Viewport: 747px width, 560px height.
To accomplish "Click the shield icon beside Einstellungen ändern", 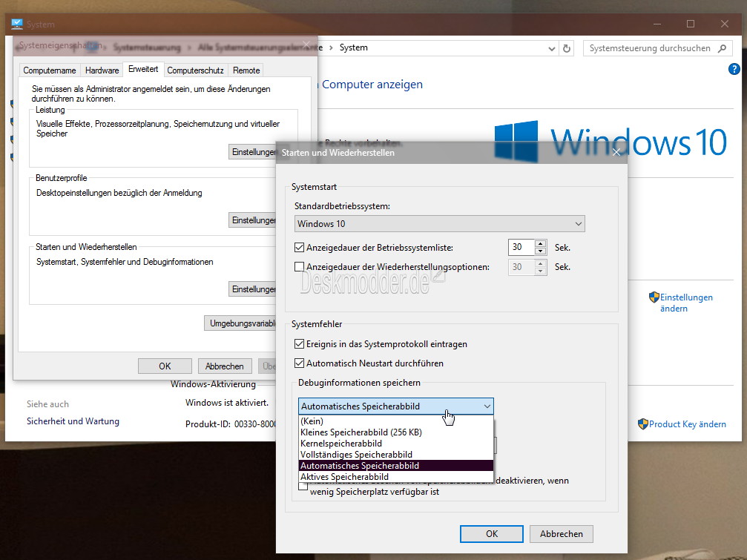I will click(654, 297).
